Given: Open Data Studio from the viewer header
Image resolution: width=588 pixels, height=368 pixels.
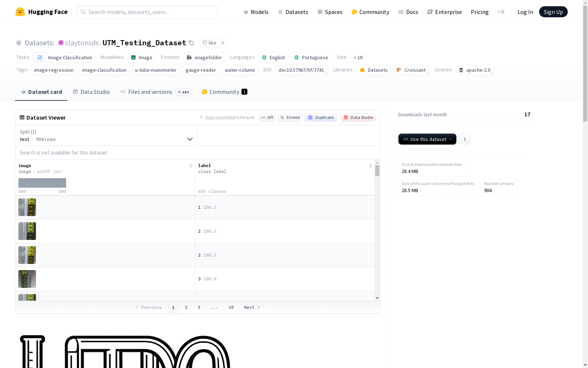Looking at the screenshot, I should [358, 117].
